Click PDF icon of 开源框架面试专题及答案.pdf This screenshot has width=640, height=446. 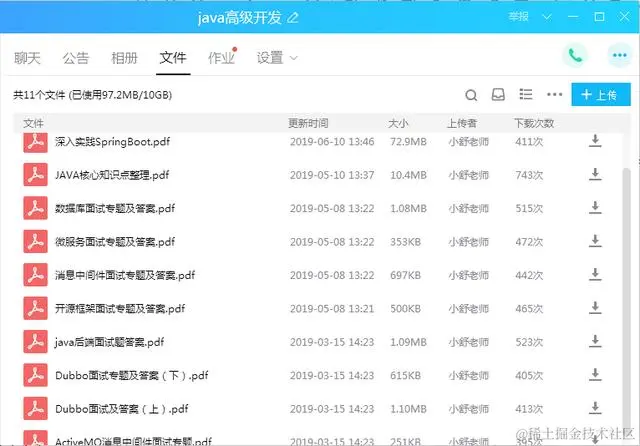tap(36, 308)
